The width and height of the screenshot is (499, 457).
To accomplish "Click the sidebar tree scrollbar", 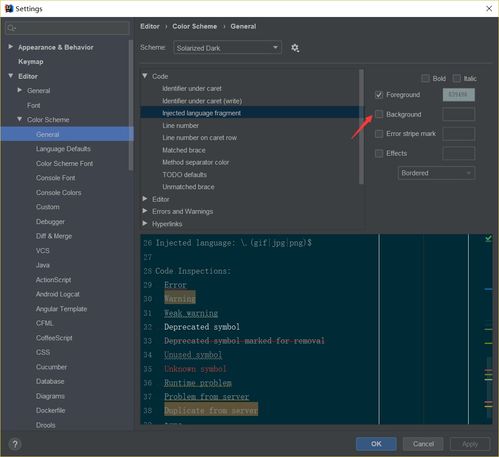I will click(x=131, y=105).
